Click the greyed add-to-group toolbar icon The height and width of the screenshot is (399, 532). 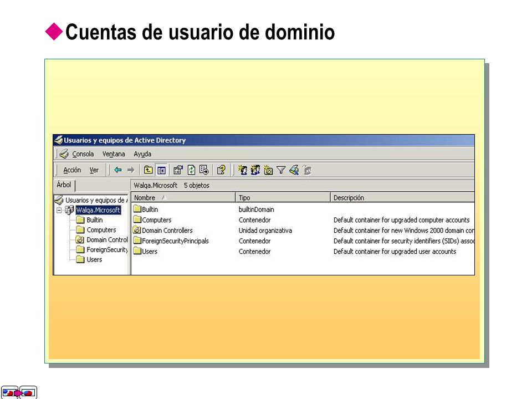tap(307, 170)
